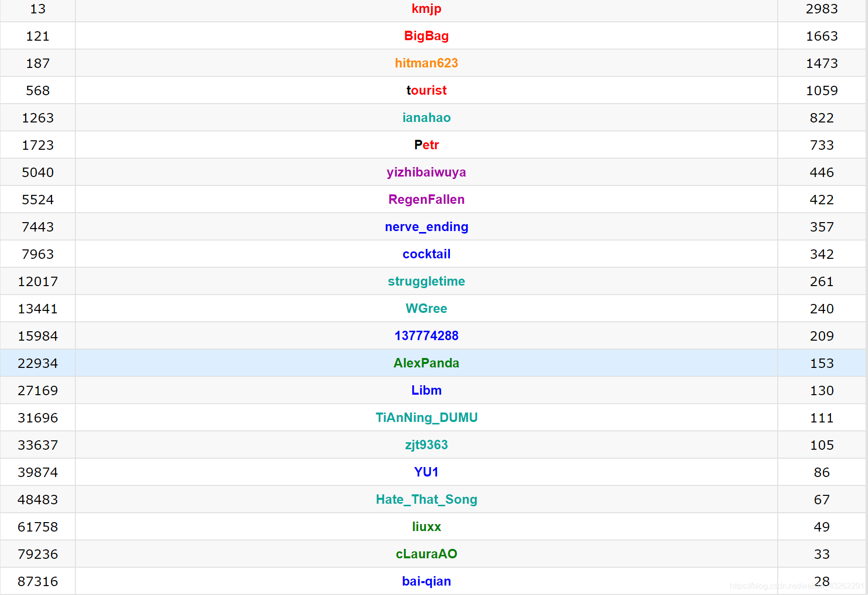This screenshot has width=868, height=595.
Task: Open hitman623's profile link
Action: 426,63
